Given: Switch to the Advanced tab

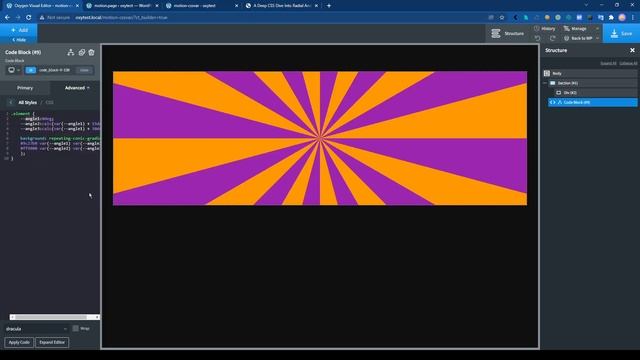Looking at the screenshot, I should click(77, 88).
